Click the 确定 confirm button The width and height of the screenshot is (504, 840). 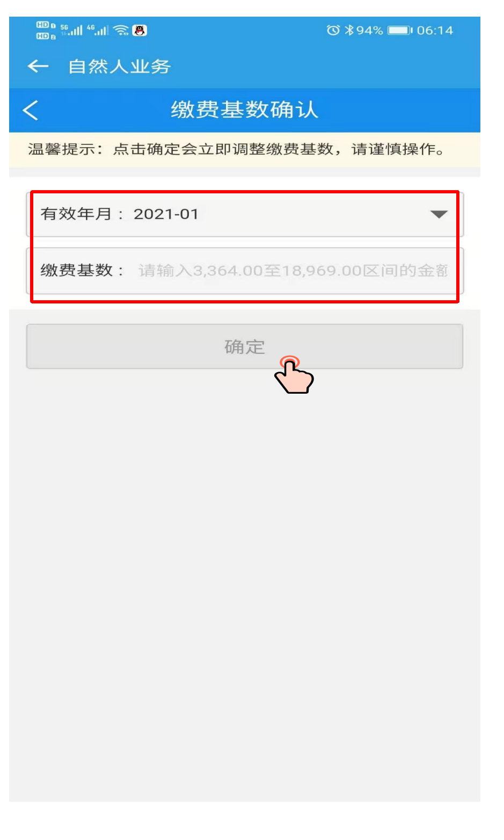point(245,346)
